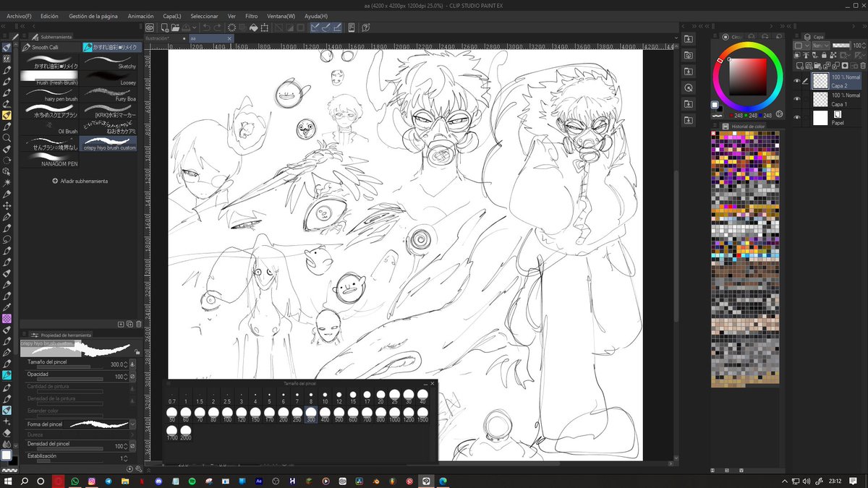
Task: Select the Capa 1 layer thumbnail
Action: pos(820,98)
